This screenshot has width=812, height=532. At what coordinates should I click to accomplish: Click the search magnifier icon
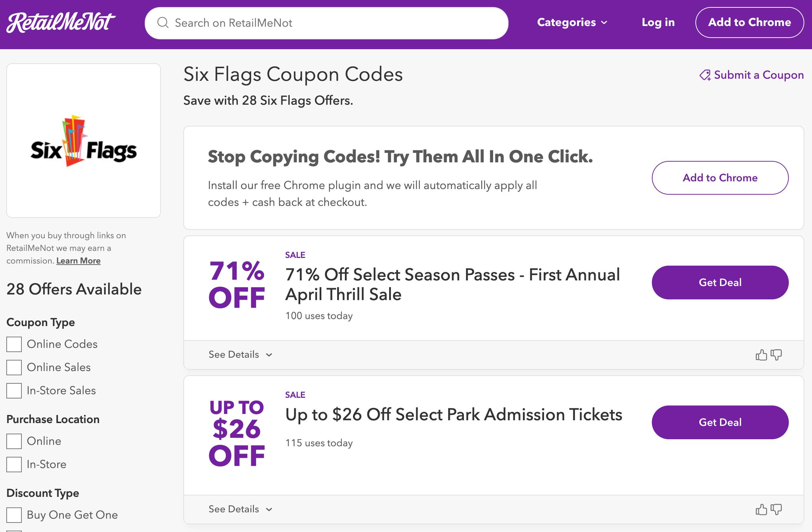(163, 23)
